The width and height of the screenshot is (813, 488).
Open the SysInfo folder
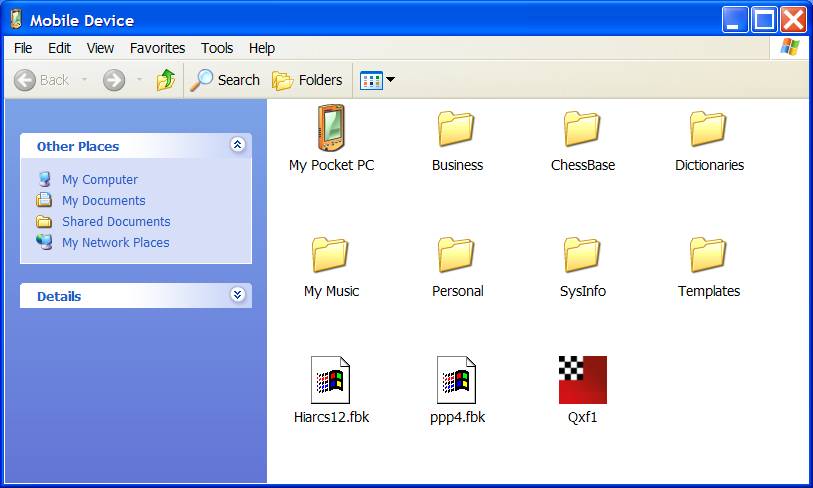pos(582,255)
